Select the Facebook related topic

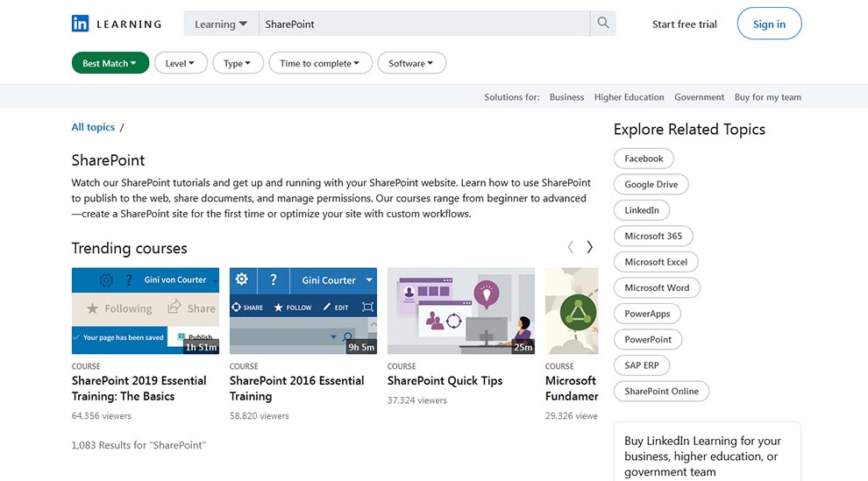[x=644, y=158]
